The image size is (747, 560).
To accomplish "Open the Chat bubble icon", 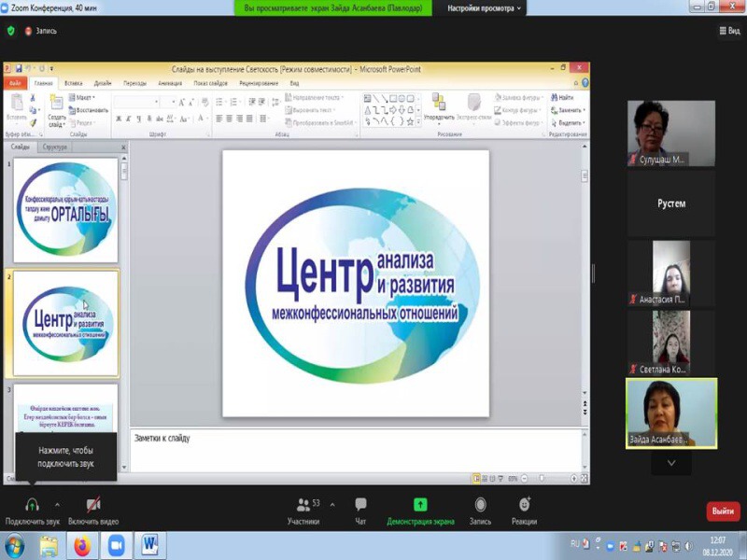I will coord(360,504).
